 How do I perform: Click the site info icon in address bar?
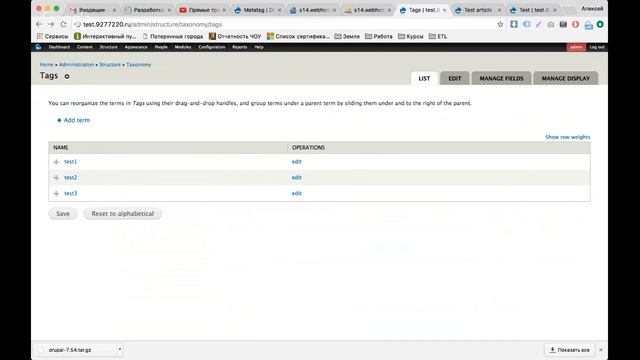click(77, 24)
